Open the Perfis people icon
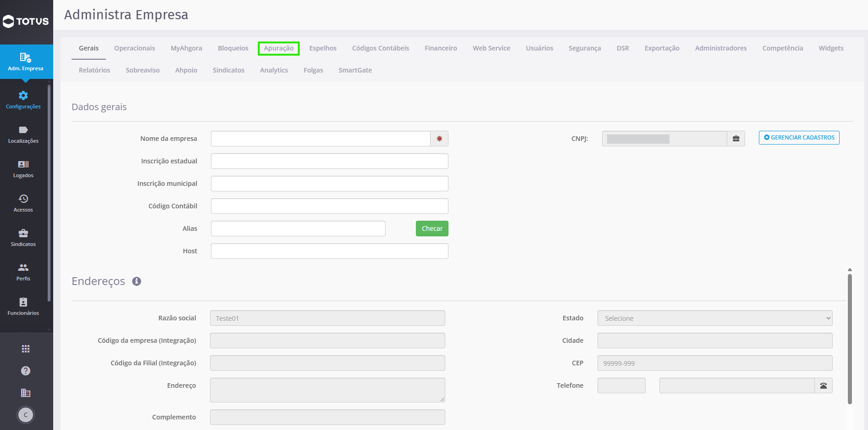This screenshot has height=430, width=868. (23, 268)
